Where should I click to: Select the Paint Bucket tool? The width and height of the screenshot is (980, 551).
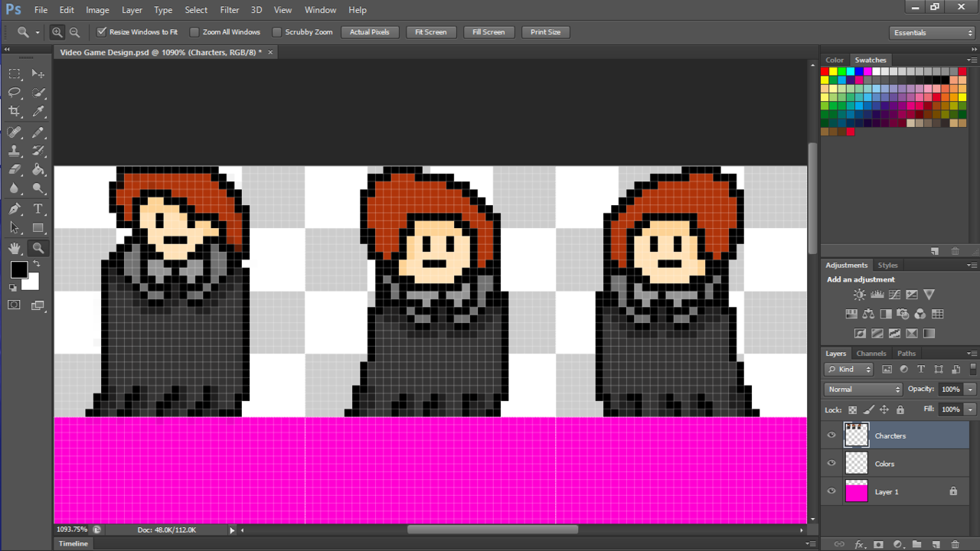pyautogui.click(x=38, y=170)
